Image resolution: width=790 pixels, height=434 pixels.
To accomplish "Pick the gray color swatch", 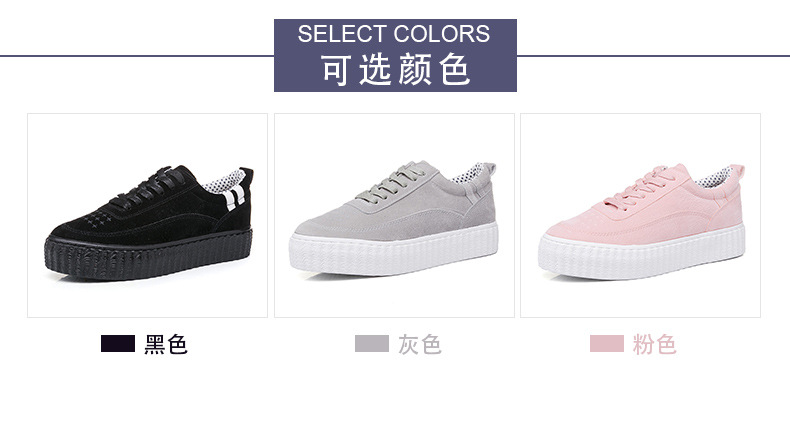I will (372, 343).
